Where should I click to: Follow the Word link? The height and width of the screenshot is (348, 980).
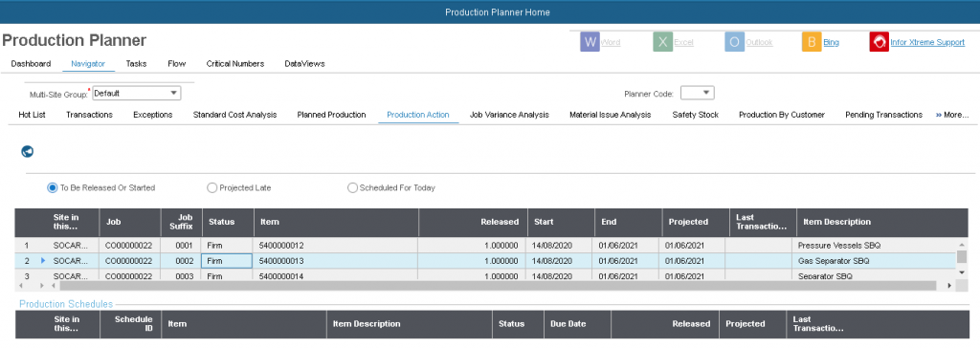[x=611, y=42]
